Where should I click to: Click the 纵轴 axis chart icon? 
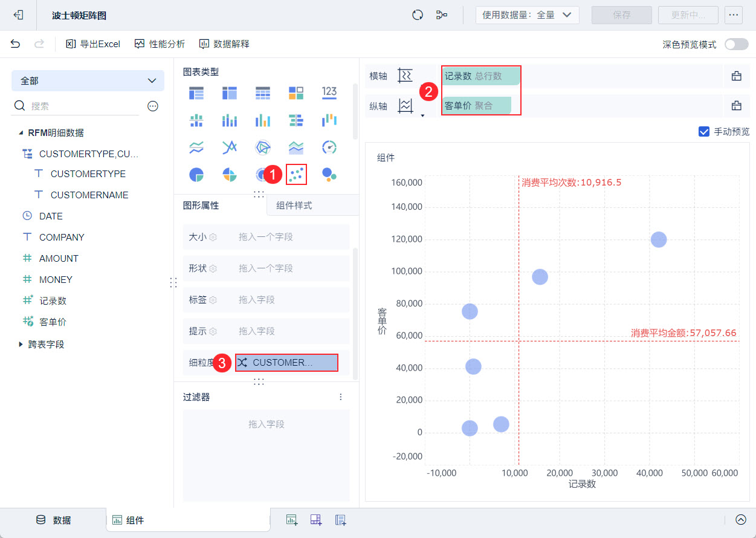405,106
